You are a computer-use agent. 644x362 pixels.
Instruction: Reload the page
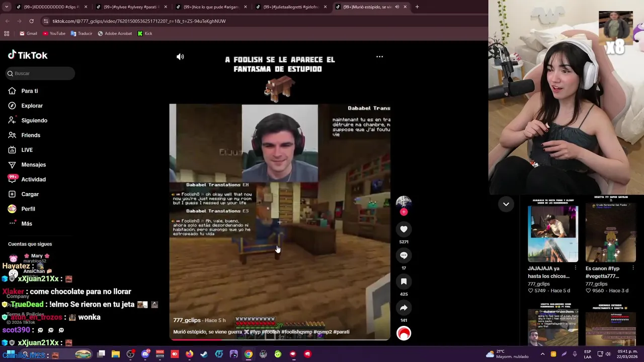click(x=31, y=21)
